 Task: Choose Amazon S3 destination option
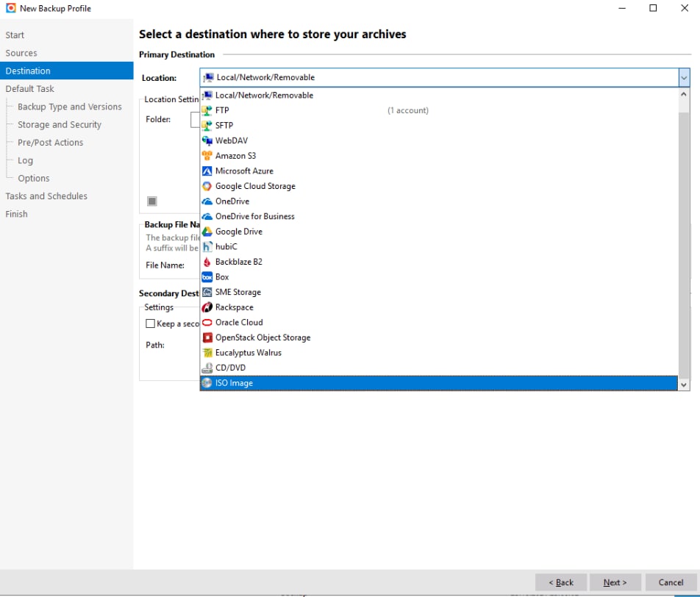439,156
